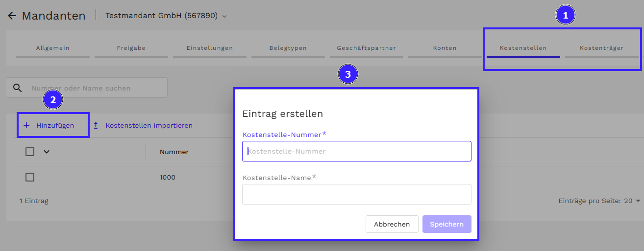
Task: Click the upload icon for Kostenstellen importieren
Action: [x=96, y=126]
